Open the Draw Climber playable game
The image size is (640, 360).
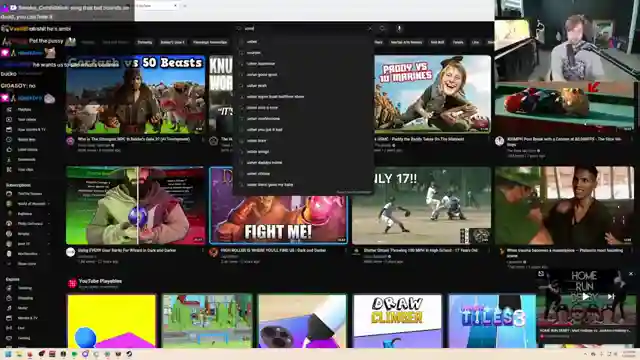point(397,321)
